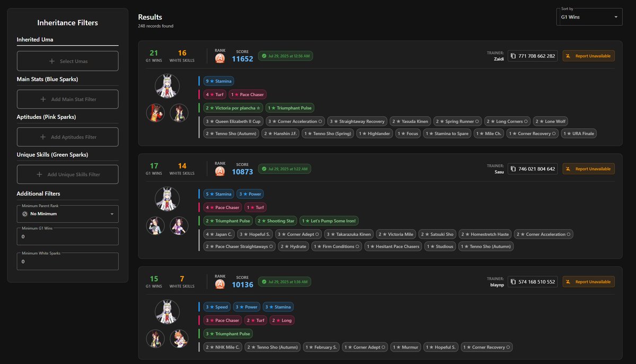This screenshot has width=636, height=364.
Task: Click main uma portrait on blaynp's card
Action: [167, 312]
